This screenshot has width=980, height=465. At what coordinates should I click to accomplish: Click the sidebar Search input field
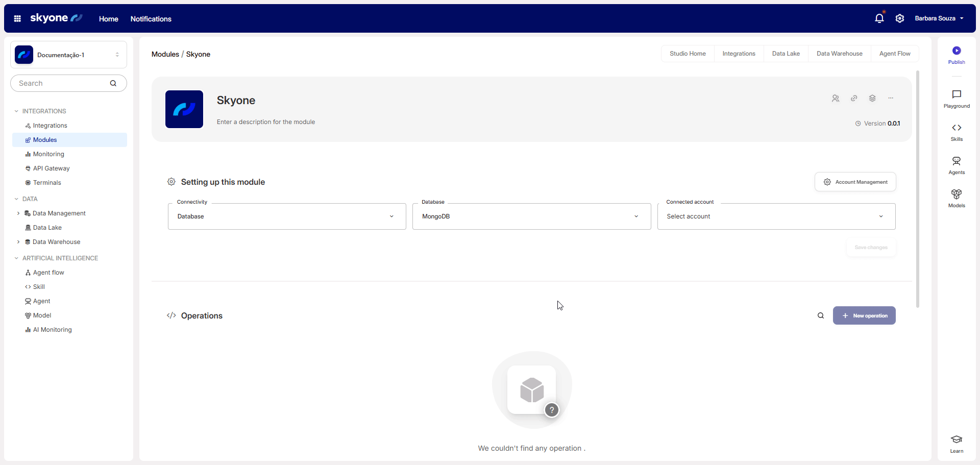(x=61, y=83)
